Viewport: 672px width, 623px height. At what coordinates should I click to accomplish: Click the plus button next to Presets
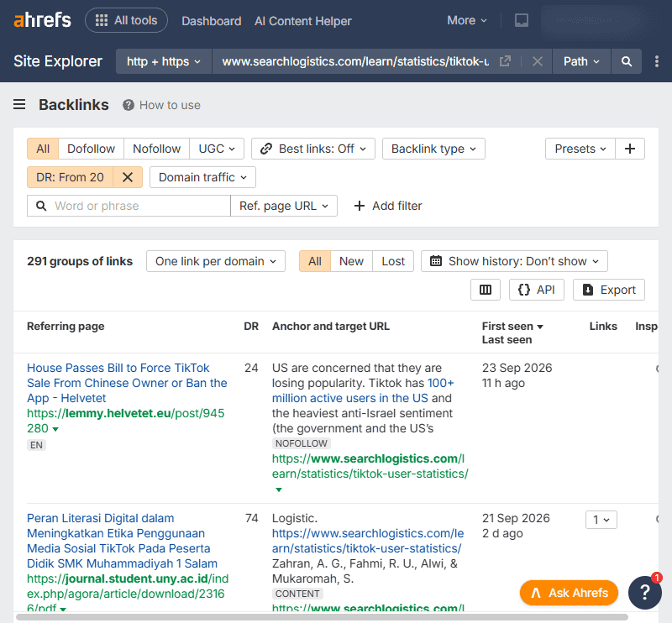(x=629, y=149)
